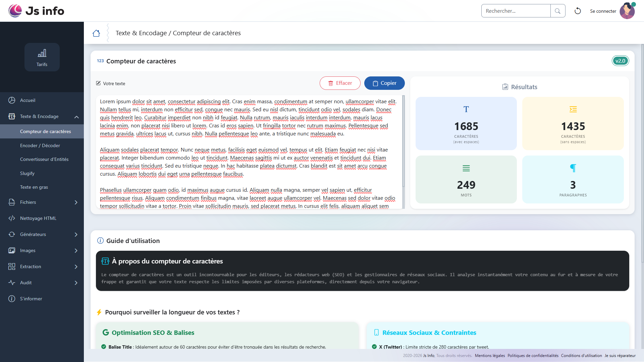Click the search magnifier icon
This screenshot has width=644, height=362.
click(x=557, y=11)
